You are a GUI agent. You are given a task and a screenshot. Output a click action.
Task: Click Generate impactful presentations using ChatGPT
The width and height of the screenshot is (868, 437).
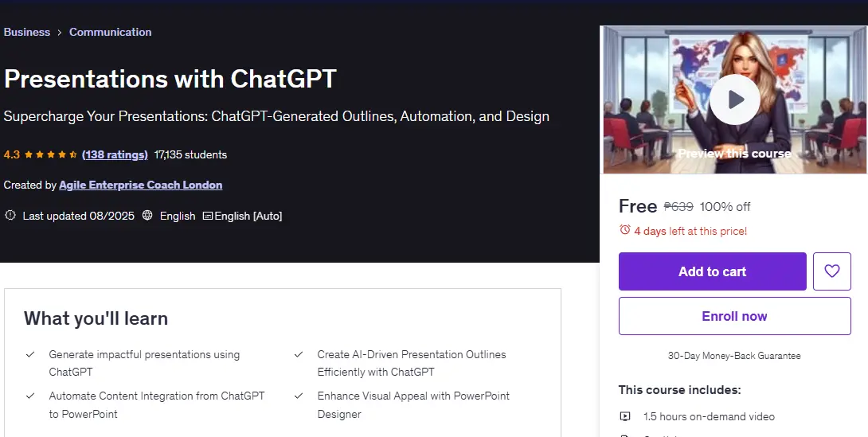click(144, 363)
